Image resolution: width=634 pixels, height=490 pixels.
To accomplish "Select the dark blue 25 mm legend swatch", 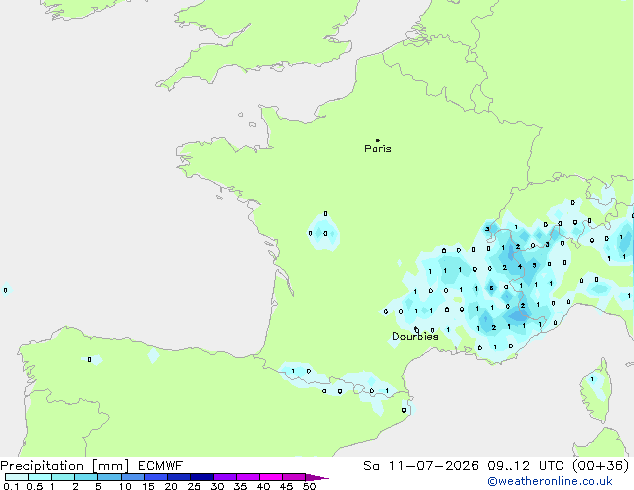I will (202, 477).
